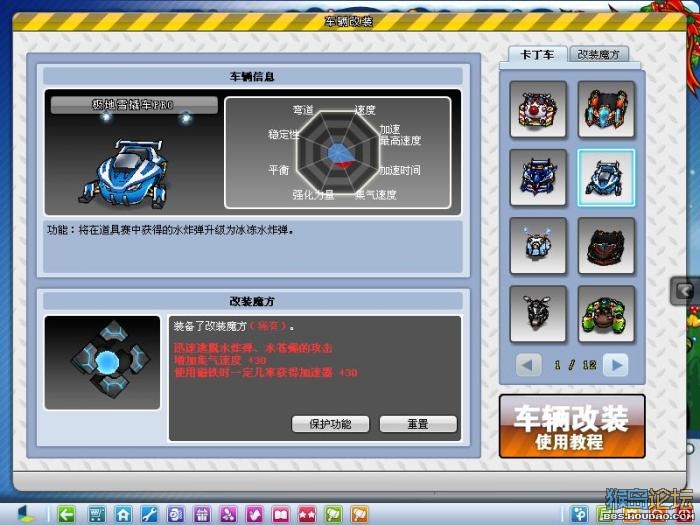Viewport: 700px width, 525px height.
Task: Click the octagon stats radar chart
Action: (338, 152)
